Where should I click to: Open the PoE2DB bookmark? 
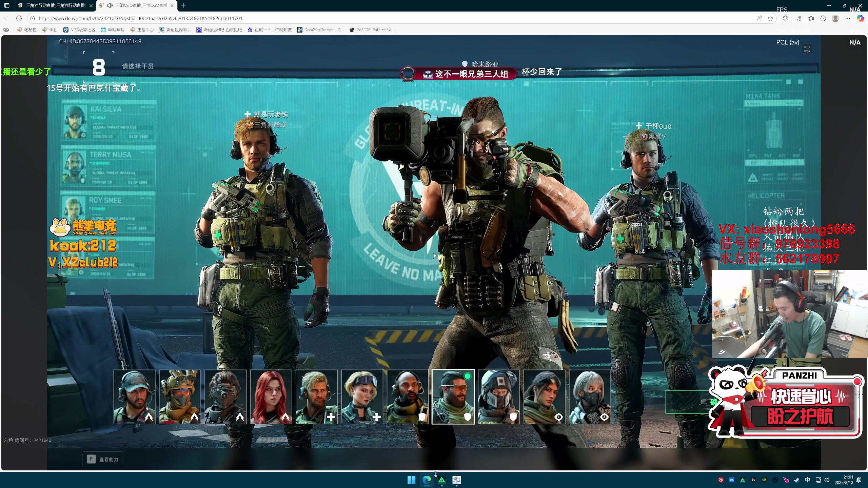click(x=372, y=30)
